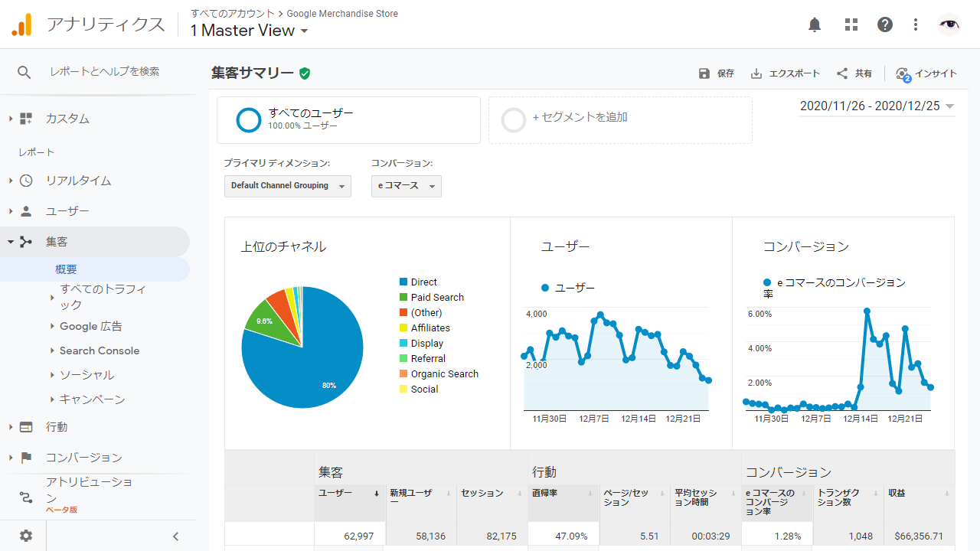Click the 行動 behavior icon

pyautogui.click(x=26, y=427)
